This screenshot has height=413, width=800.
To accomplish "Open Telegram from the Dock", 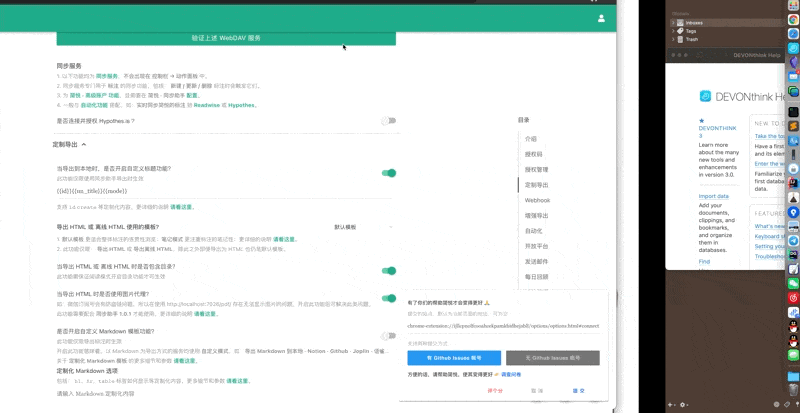I will coord(793,240).
